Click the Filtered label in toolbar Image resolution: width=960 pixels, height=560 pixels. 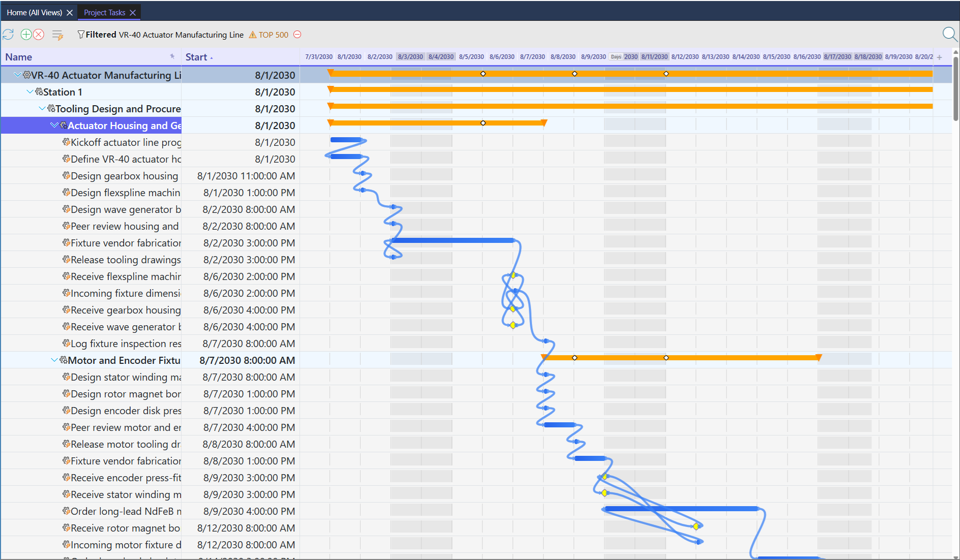coord(101,35)
